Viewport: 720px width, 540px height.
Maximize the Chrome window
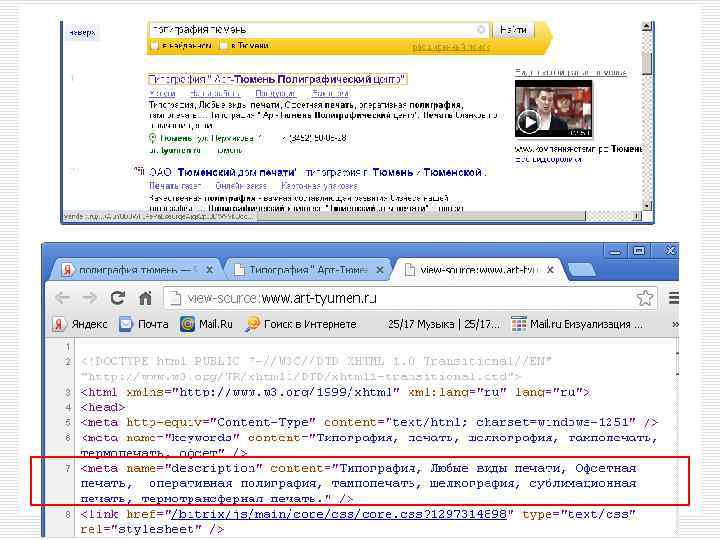point(639,251)
